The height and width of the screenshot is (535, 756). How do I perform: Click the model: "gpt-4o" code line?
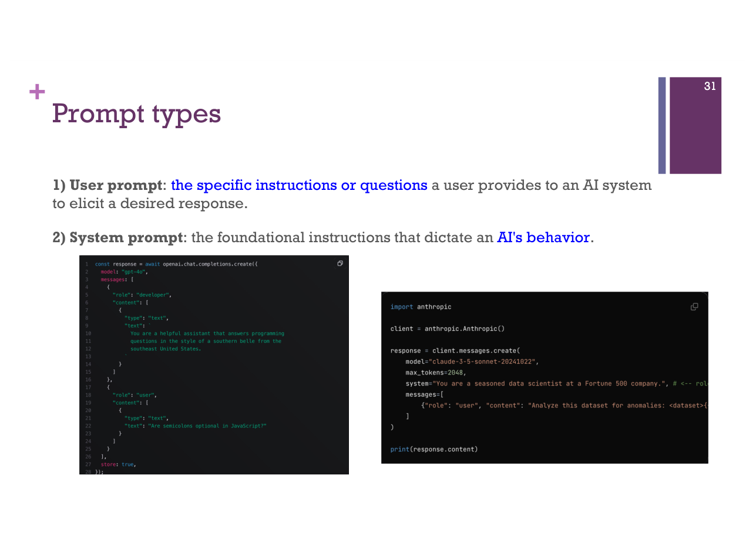(124, 272)
